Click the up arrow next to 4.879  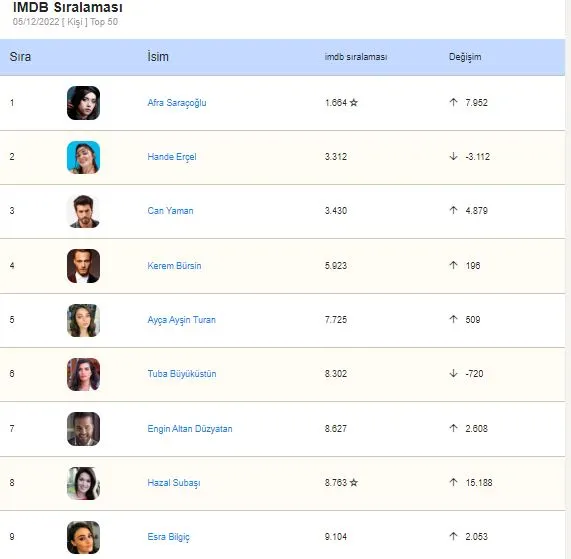click(x=453, y=210)
